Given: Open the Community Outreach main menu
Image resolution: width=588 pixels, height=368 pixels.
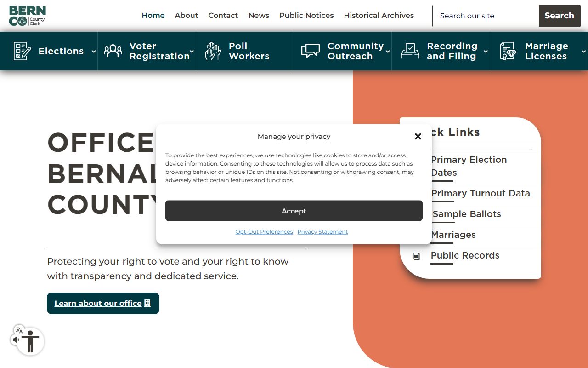Looking at the screenshot, I should click(x=343, y=51).
